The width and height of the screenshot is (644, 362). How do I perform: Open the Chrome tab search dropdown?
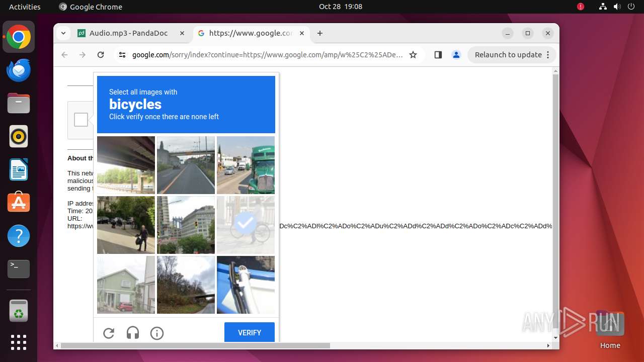63,33
